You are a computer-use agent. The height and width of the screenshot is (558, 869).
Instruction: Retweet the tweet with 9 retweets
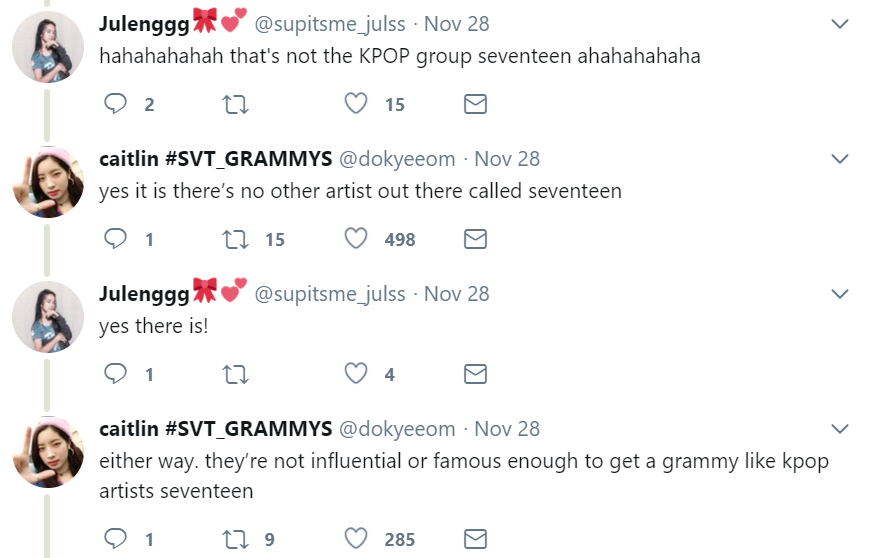coord(236,539)
